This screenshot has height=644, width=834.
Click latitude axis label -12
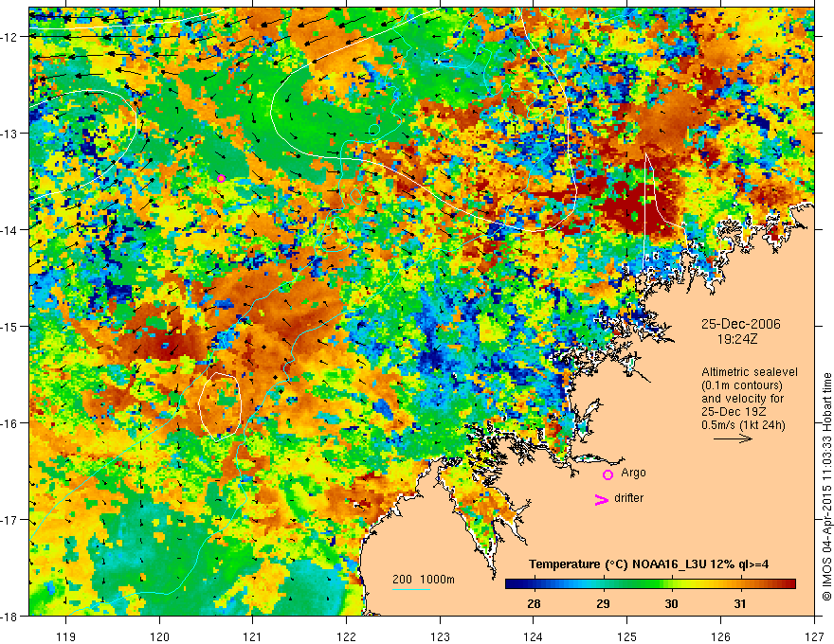coord(10,37)
